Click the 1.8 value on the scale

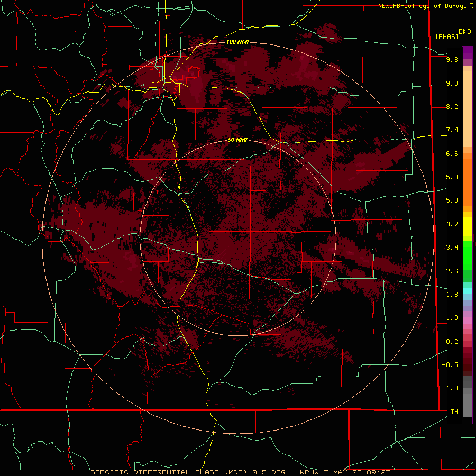[x=452, y=295]
